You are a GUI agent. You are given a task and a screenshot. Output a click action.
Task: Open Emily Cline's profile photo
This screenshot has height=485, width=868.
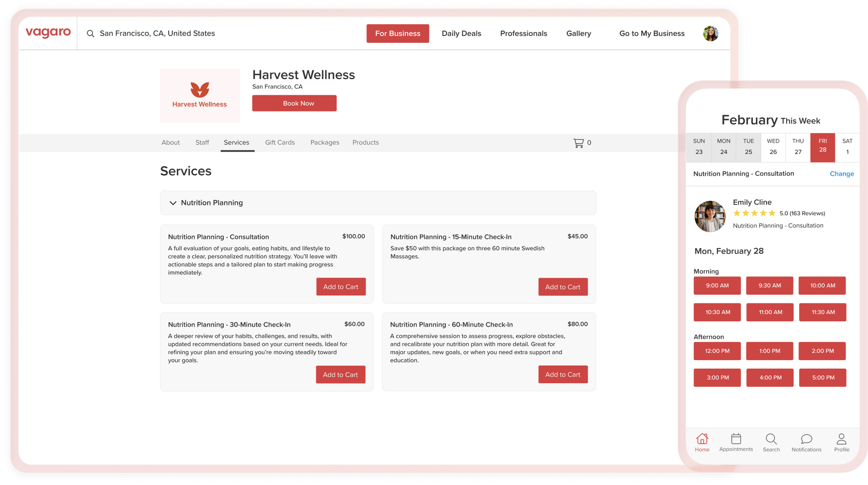click(710, 216)
